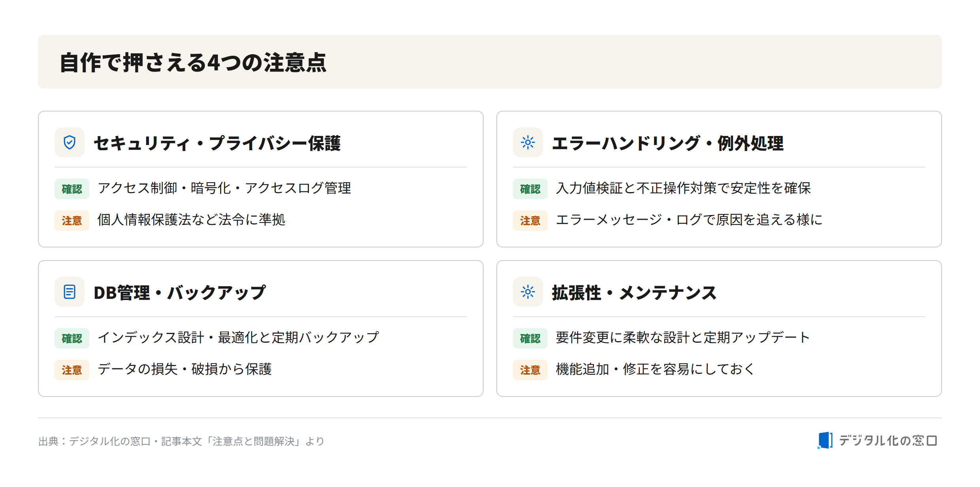Click the 確認 badge before アクセス制御

tap(72, 189)
